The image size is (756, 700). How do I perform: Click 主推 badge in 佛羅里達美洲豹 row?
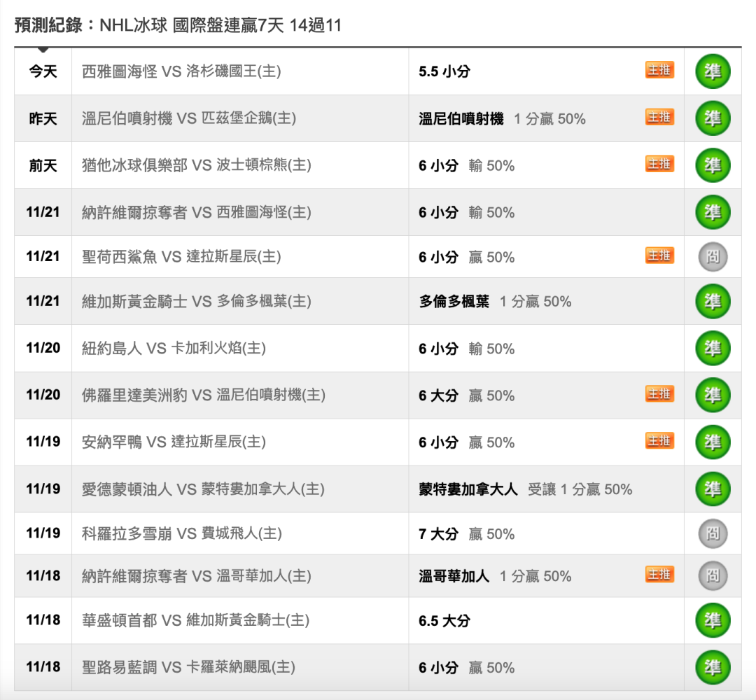[659, 394]
